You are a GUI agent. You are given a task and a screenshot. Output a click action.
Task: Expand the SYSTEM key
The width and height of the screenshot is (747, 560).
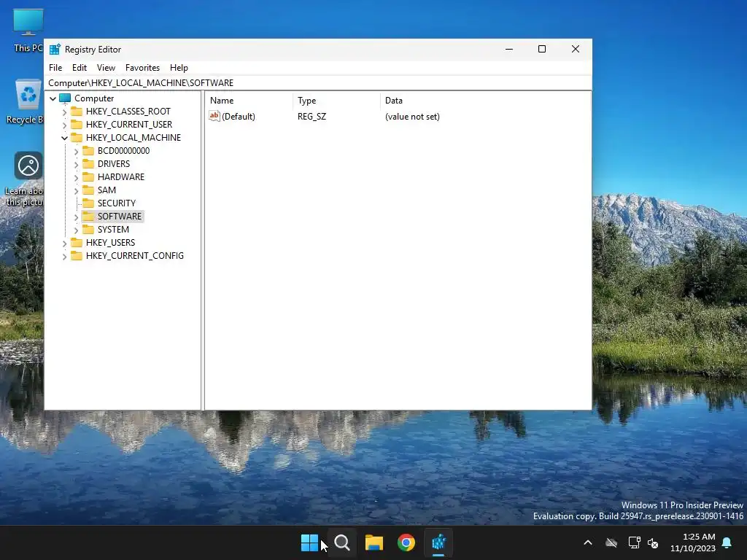[x=76, y=230]
